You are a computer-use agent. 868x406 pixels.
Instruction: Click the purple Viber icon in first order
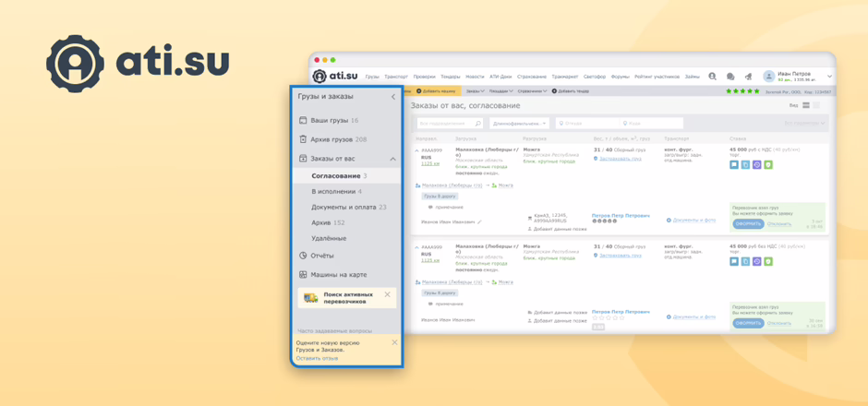pos(757,165)
